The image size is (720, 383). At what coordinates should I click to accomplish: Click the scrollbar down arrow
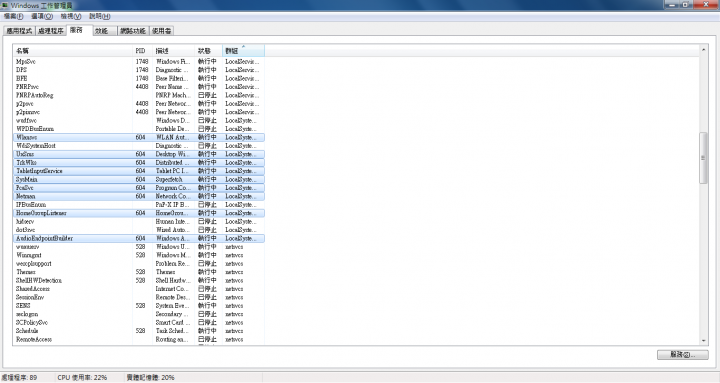pos(703,340)
